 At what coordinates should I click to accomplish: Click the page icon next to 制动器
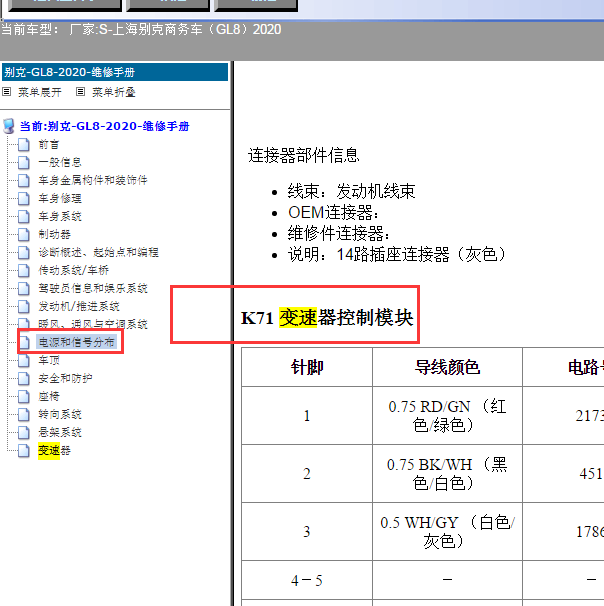(x=24, y=234)
